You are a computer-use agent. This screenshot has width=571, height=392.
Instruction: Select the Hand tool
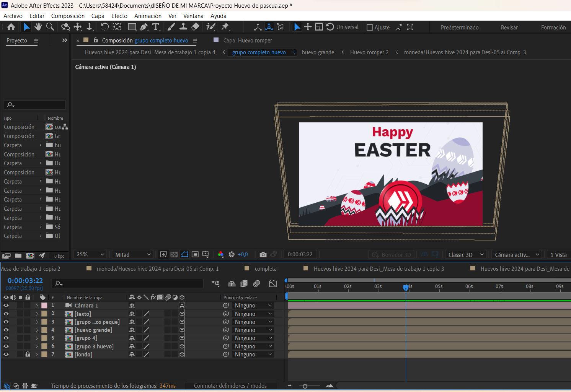(x=38, y=27)
